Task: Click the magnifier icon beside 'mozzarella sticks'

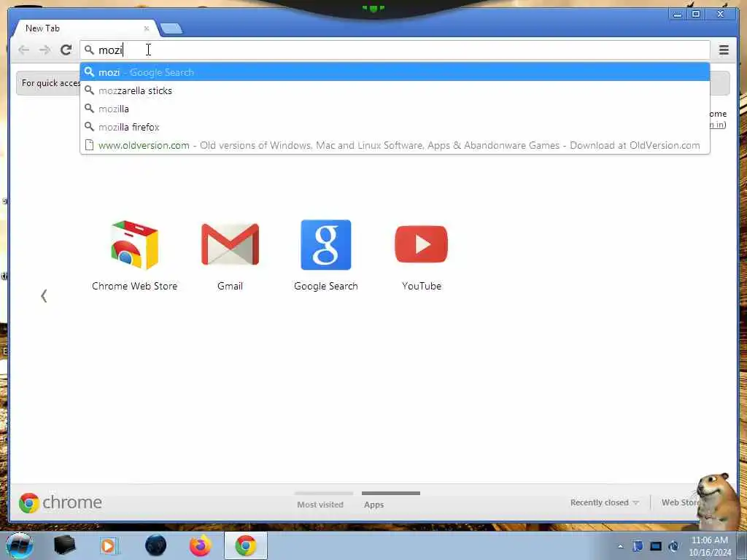Action: coord(89,90)
